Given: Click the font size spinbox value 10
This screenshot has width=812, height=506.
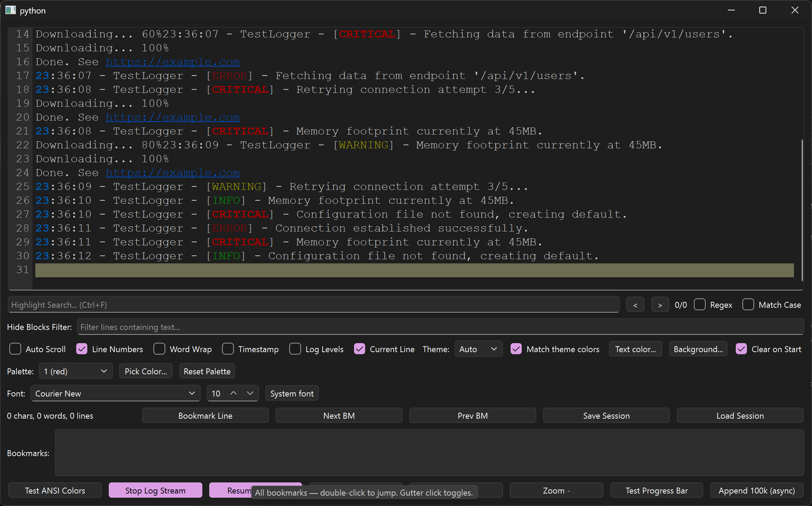Looking at the screenshot, I should pyautogui.click(x=217, y=393).
